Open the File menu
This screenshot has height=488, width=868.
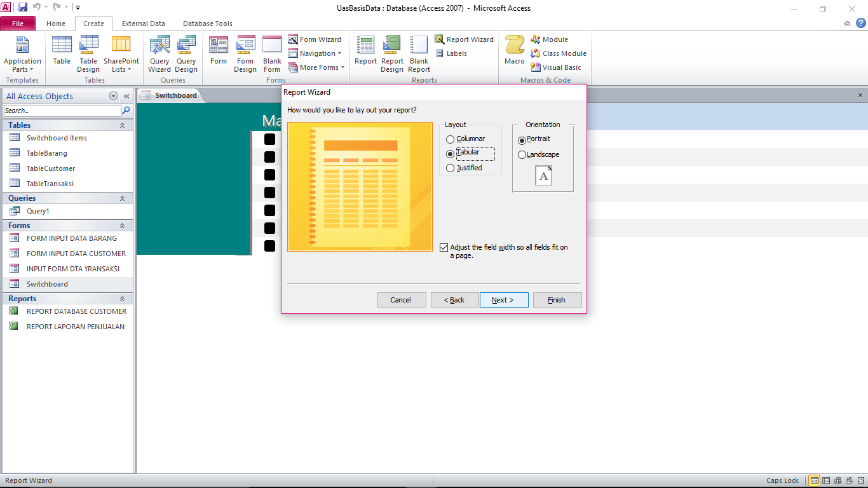(18, 23)
